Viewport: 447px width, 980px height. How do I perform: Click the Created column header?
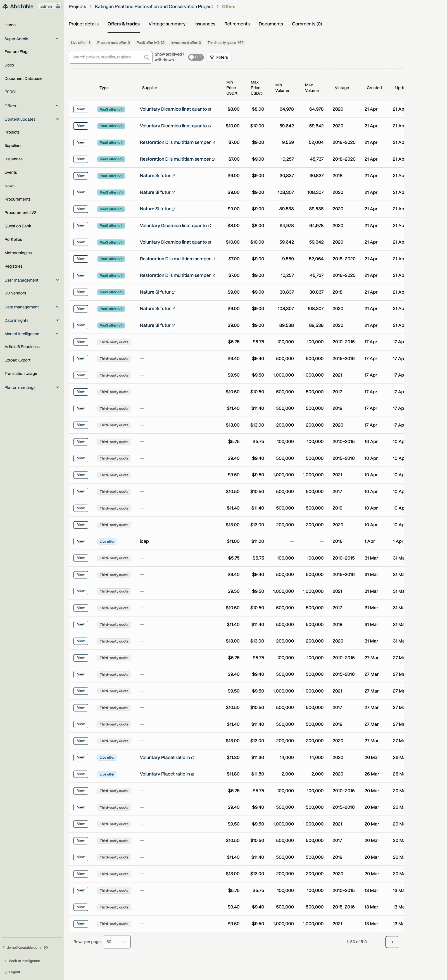pos(374,88)
